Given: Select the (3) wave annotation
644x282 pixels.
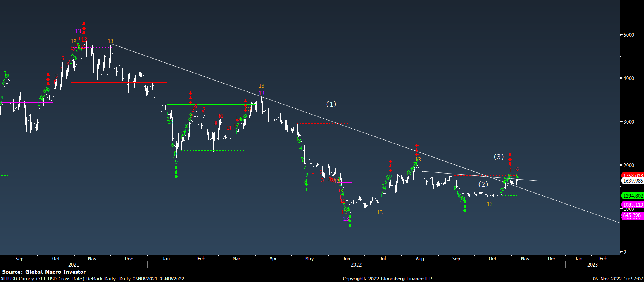Looking at the screenshot, I should coord(499,156).
